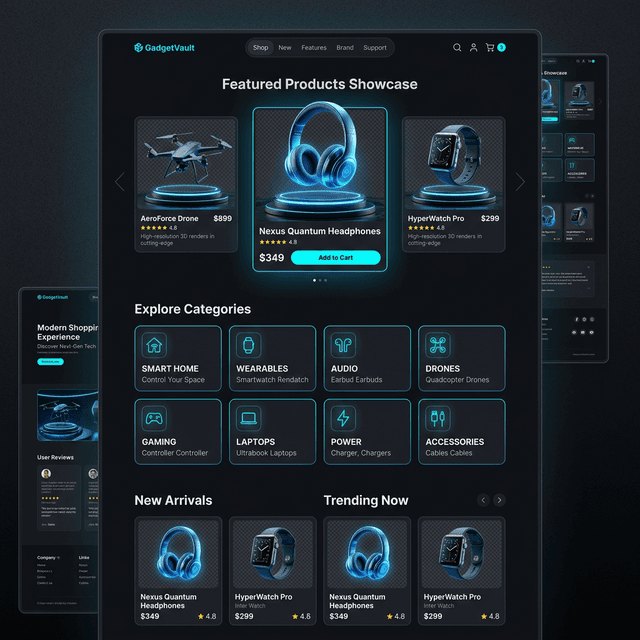Open the POWER category label
The width and height of the screenshot is (640, 640).
346,442
